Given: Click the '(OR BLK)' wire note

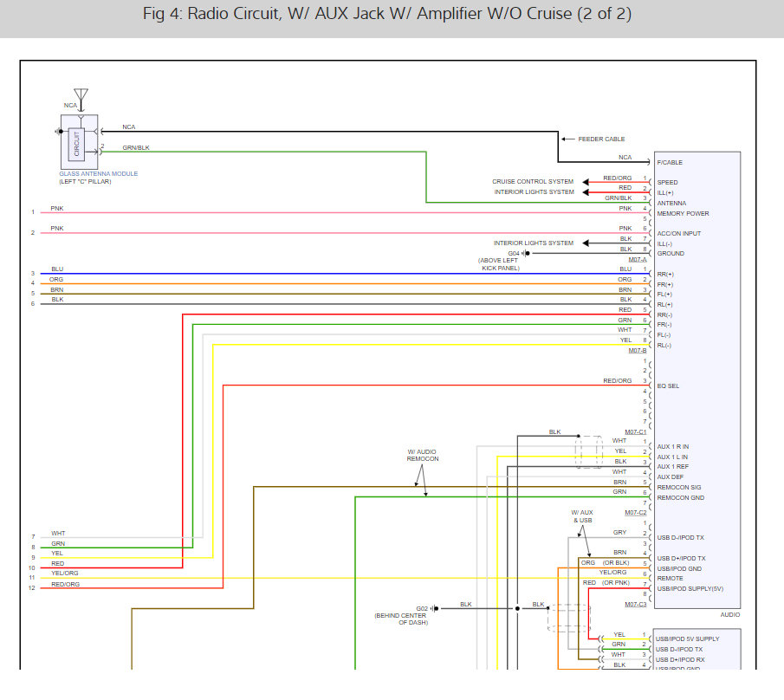Looking at the screenshot, I should click(616, 563).
